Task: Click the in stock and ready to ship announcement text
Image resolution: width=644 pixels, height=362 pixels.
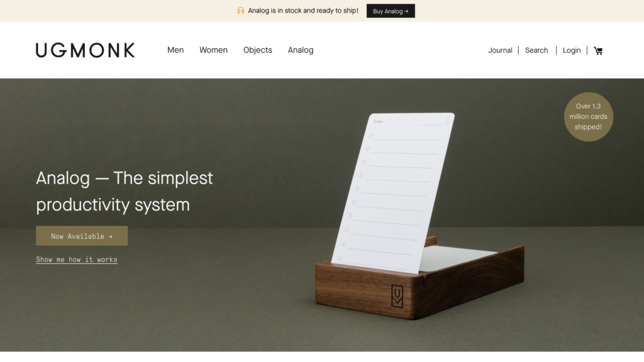Action: pos(303,11)
